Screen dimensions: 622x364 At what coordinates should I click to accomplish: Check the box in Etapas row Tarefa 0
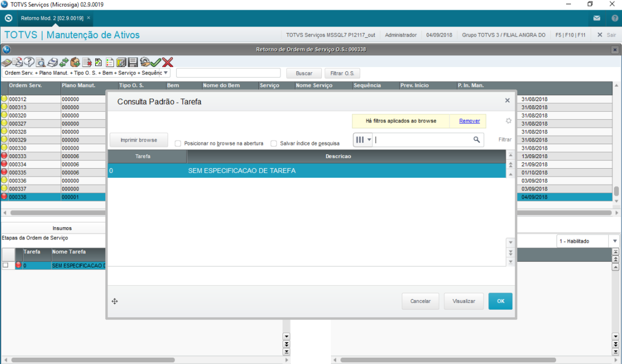pos(5,265)
